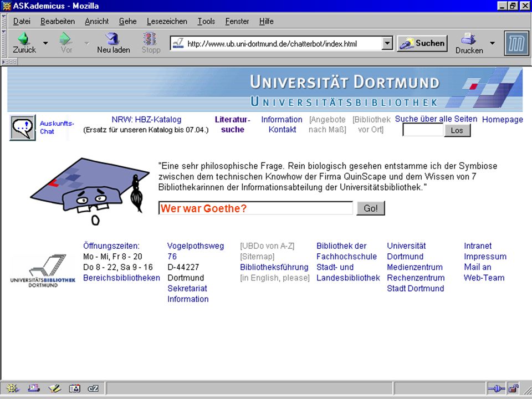Open Navigator from status bar icon
This screenshot has height=399, width=532.
coord(13,388)
